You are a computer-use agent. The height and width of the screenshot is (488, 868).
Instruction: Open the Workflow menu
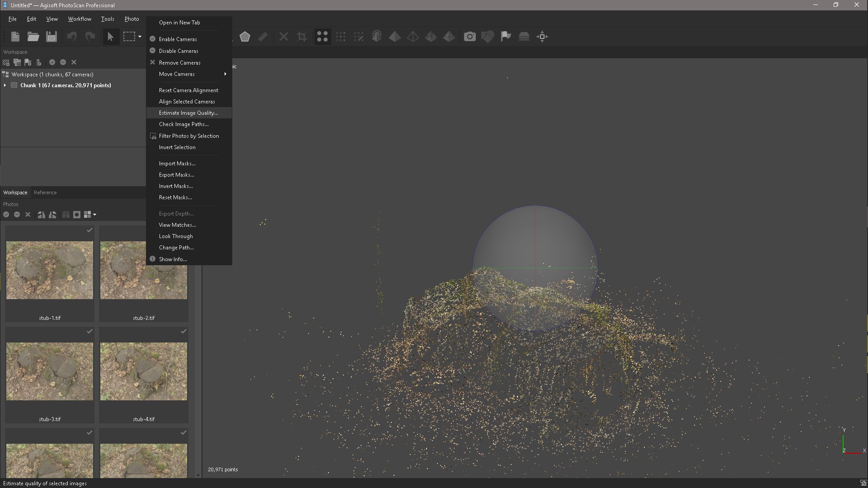click(x=80, y=19)
